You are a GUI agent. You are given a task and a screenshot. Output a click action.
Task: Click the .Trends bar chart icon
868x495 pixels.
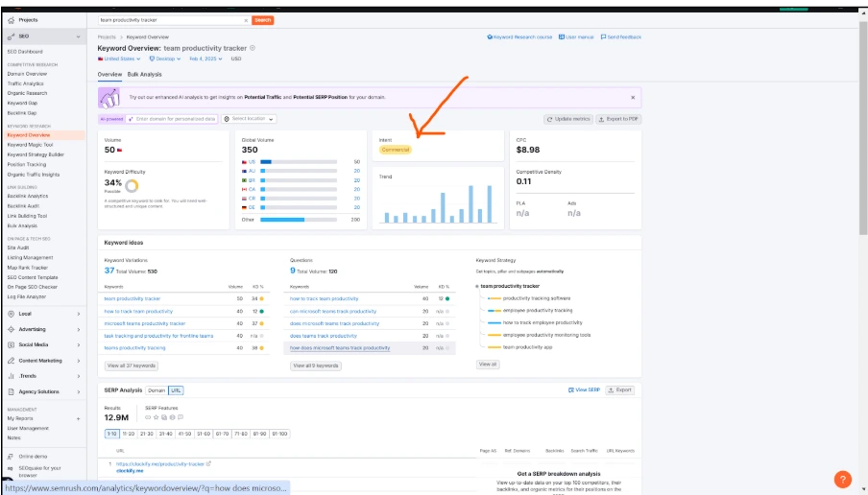tap(12, 376)
